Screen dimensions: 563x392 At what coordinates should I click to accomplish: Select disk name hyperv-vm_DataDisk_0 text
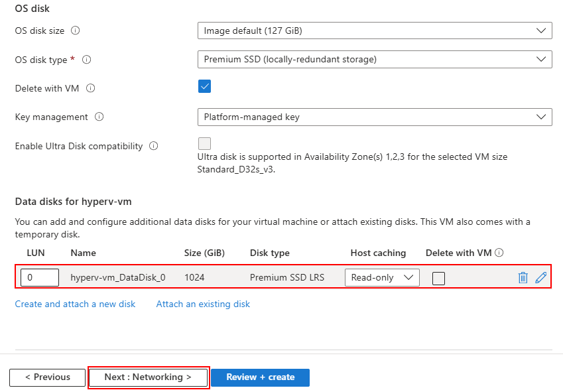pos(118,277)
